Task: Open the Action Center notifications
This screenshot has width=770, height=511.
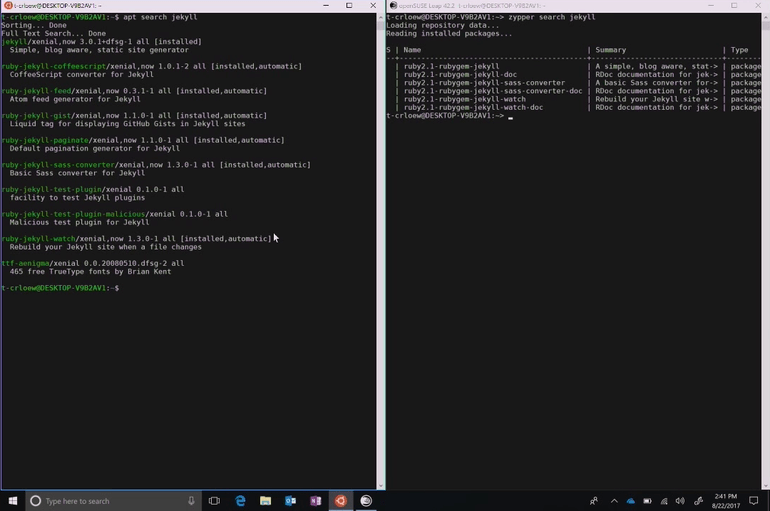Action: click(756, 500)
